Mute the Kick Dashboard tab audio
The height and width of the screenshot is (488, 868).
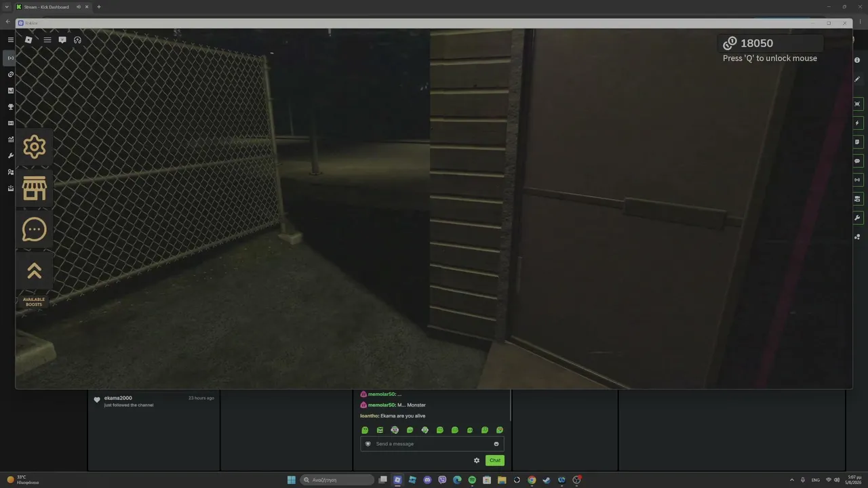78,7
